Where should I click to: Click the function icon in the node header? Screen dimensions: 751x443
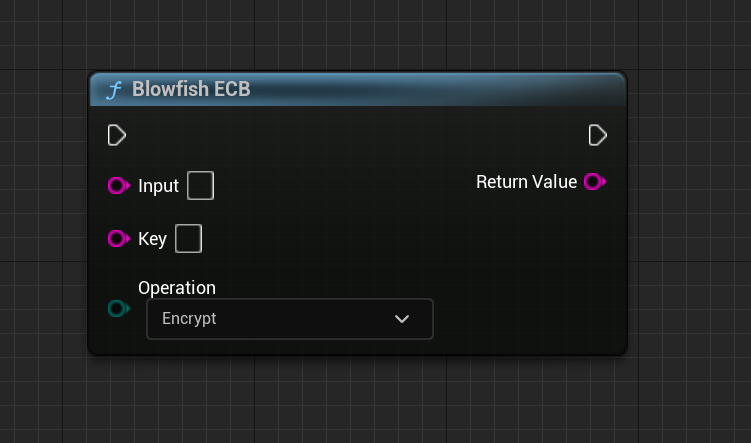pos(114,90)
